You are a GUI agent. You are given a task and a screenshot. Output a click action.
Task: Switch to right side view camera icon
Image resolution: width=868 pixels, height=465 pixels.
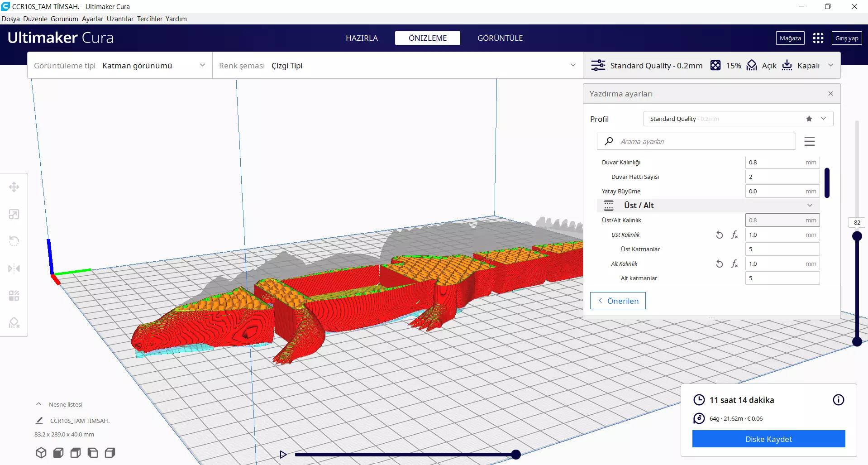coord(110,453)
